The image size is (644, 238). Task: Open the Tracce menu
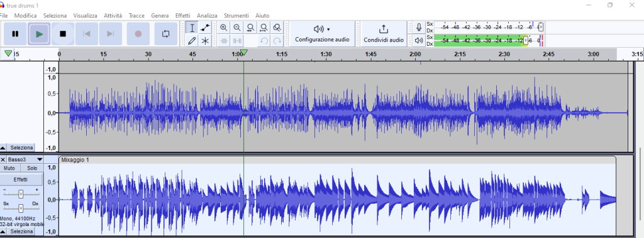[x=136, y=16]
